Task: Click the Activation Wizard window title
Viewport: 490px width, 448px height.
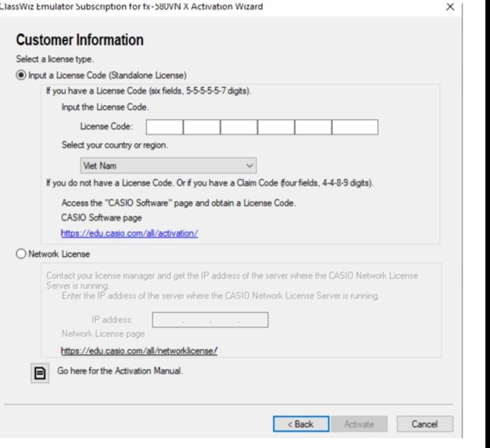Action: click(131, 6)
